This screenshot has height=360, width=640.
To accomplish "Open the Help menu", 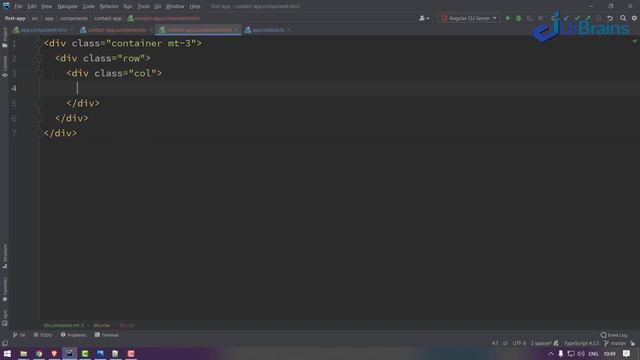I will coord(195,7).
